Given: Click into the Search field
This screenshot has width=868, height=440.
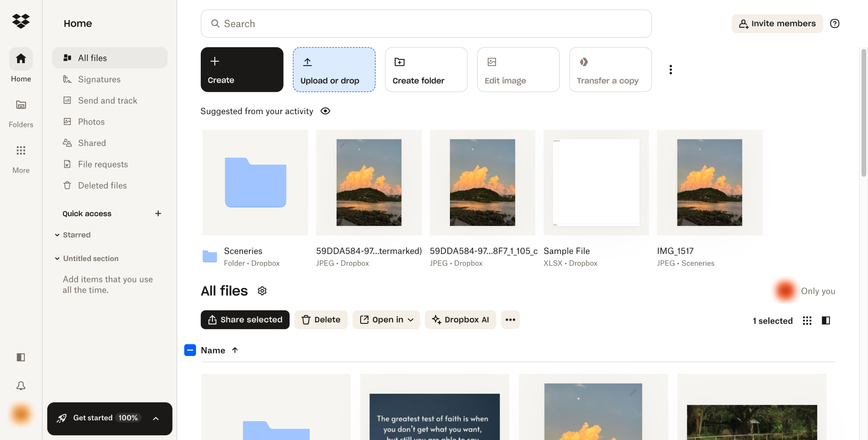Looking at the screenshot, I should click(426, 23).
